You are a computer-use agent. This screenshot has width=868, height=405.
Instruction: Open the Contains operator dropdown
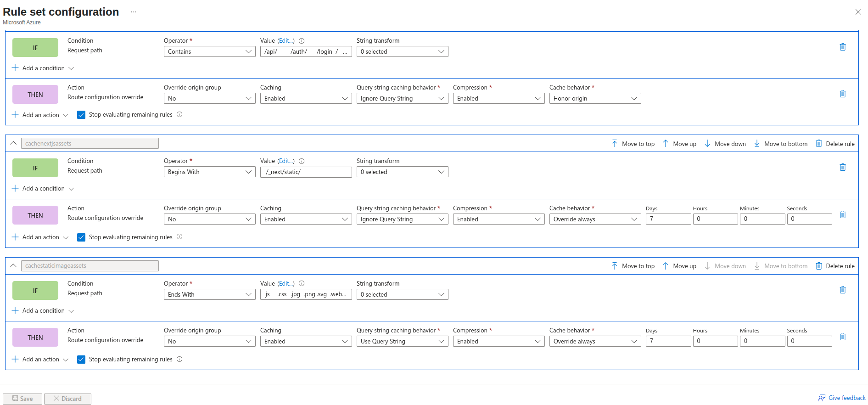209,51
